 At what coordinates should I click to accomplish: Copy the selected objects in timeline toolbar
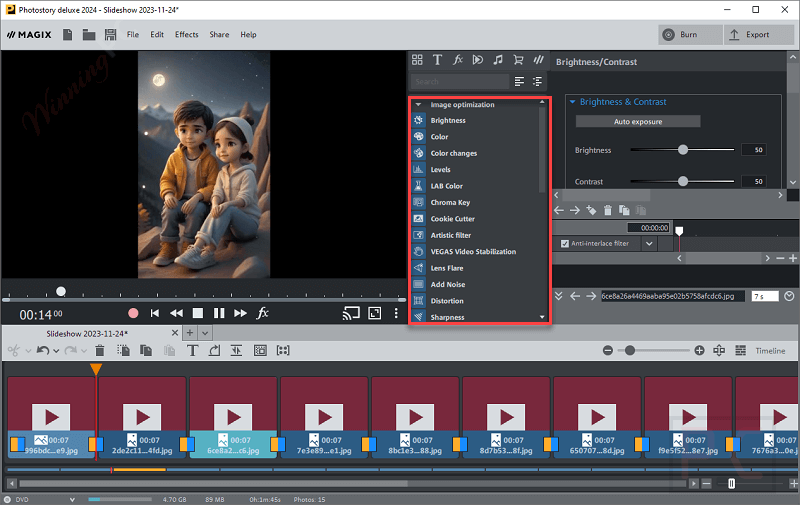146,350
